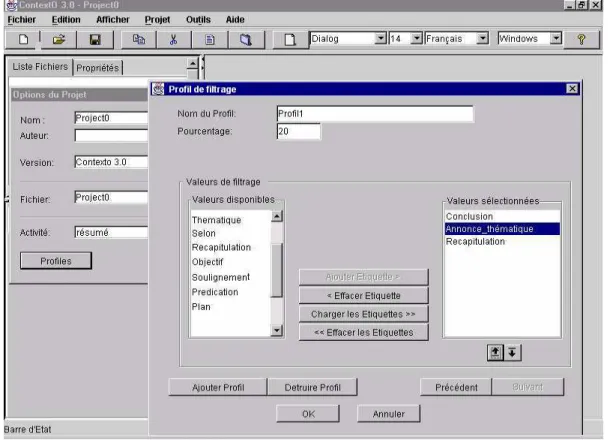Open the Outils menu
Screen dimensions: 610x440
tap(198, 19)
